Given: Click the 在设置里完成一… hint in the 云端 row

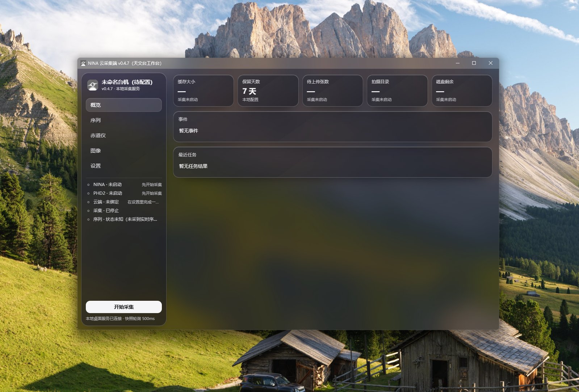Looking at the screenshot, I should [143, 202].
